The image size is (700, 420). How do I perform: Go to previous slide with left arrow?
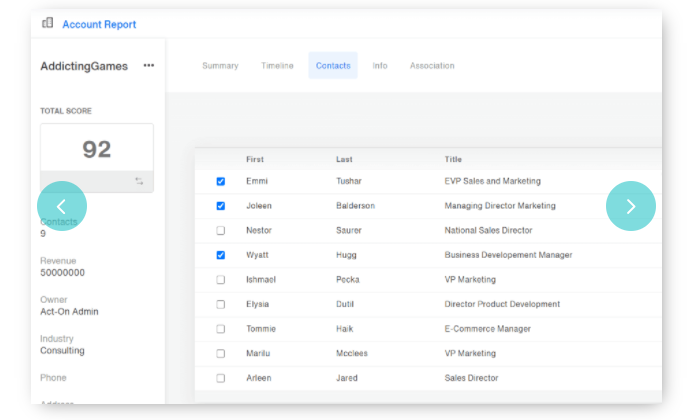point(62,206)
